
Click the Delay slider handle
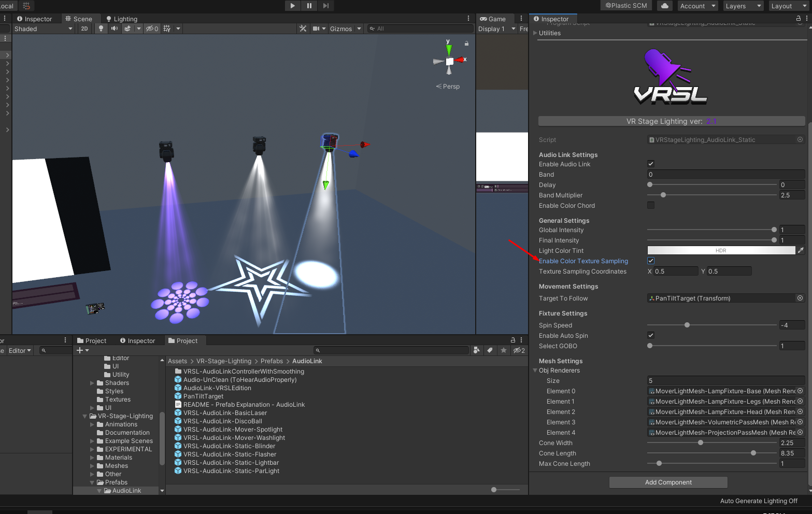point(650,184)
